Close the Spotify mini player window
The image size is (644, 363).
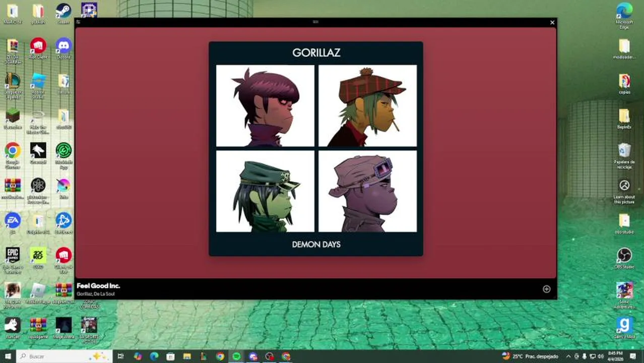coord(552,22)
